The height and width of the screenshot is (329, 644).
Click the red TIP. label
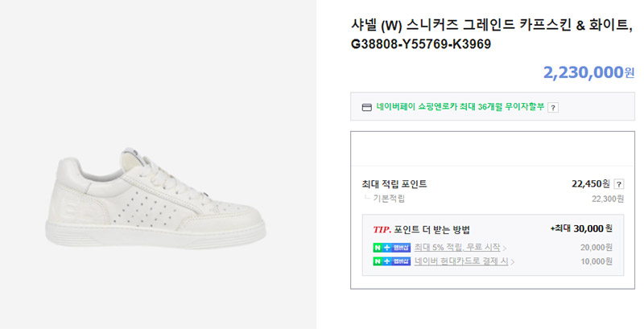(x=382, y=230)
